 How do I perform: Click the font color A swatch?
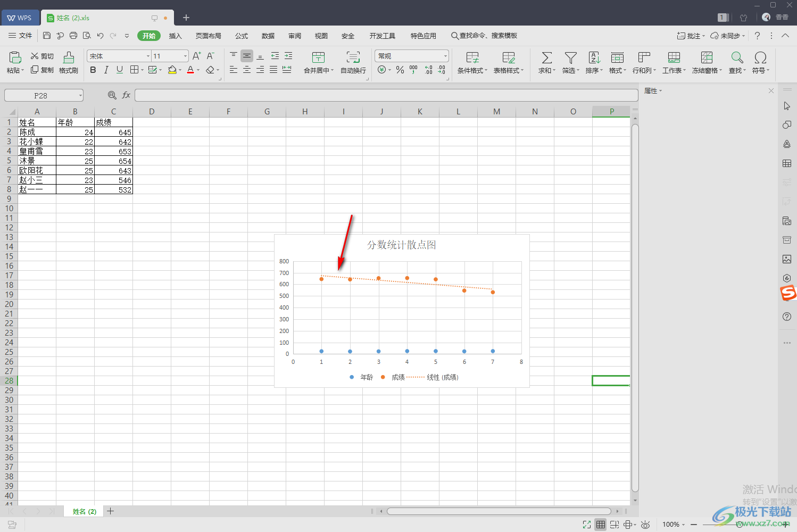190,70
